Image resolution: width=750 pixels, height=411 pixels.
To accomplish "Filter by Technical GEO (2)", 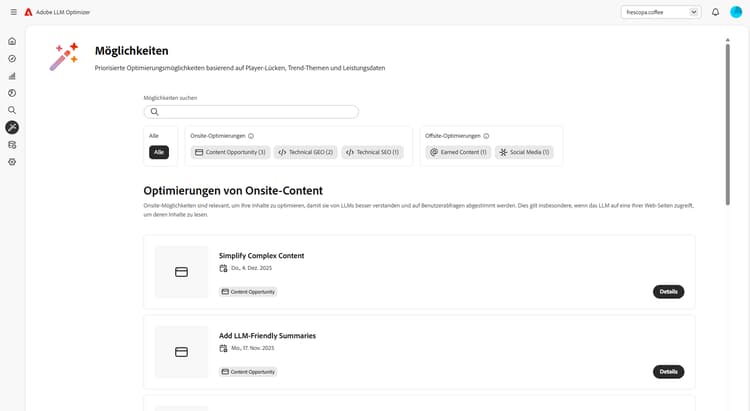I will pyautogui.click(x=306, y=152).
